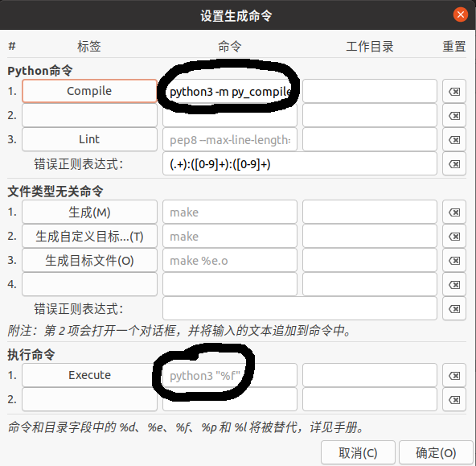Click the Compile label button
This screenshot has width=476, height=466.
coord(89,91)
